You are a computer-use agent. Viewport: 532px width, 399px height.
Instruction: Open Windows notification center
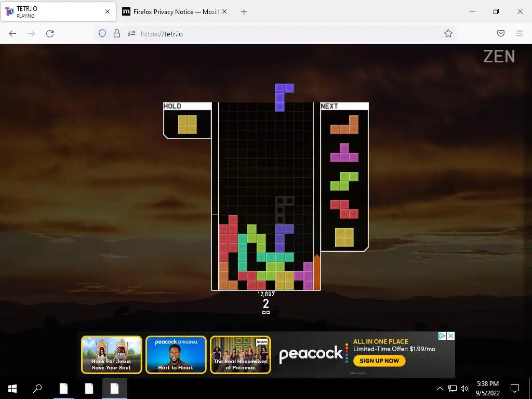515,389
